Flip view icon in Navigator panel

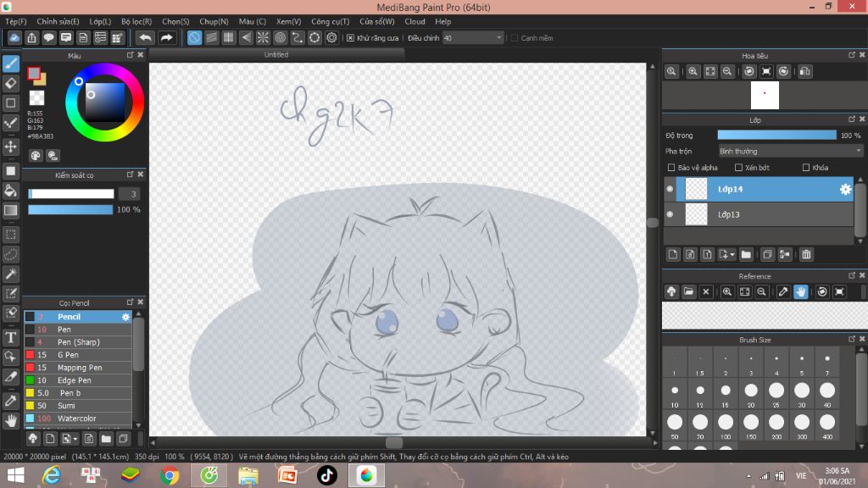pos(805,71)
